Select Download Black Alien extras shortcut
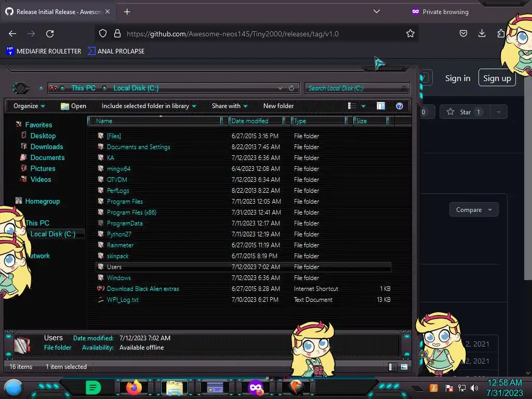 coord(142,289)
